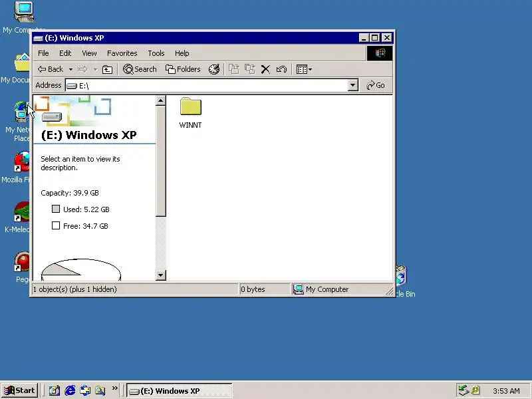The width and height of the screenshot is (532, 399).
Task: Click the 3:53 AM taskbar clock
Action: point(506,391)
